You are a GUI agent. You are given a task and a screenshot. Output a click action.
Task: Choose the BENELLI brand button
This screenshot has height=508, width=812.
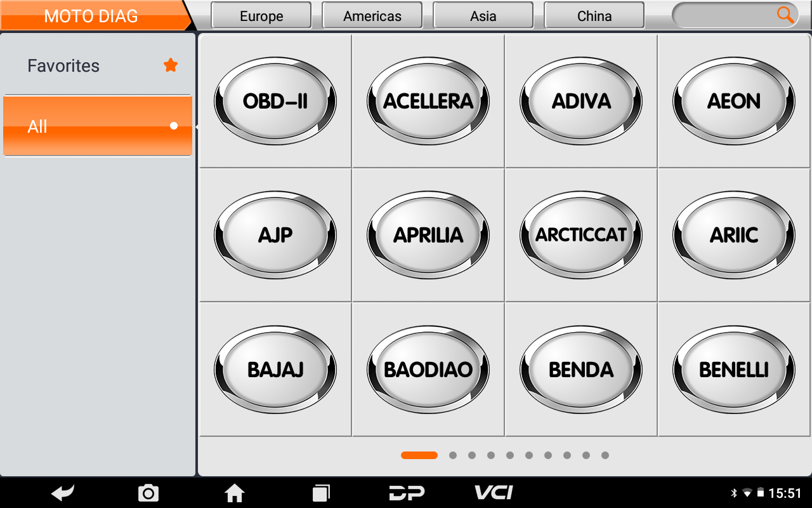tap(734, 370)
